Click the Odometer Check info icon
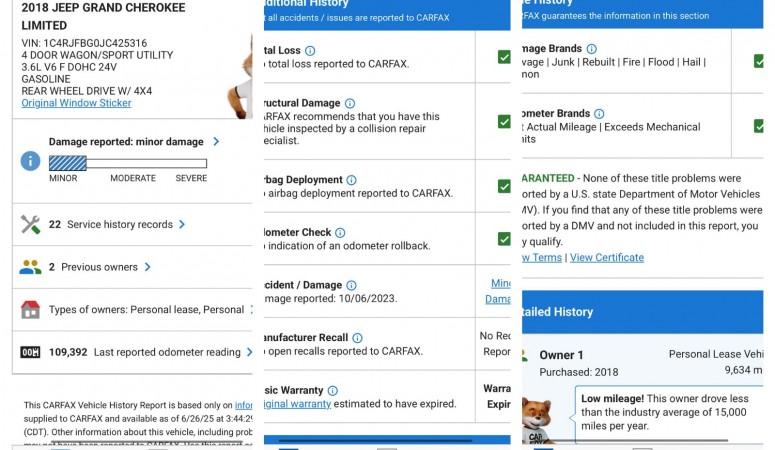Viewport: 775px width, 450px height. pyautogui.click(x=340, y=233)
